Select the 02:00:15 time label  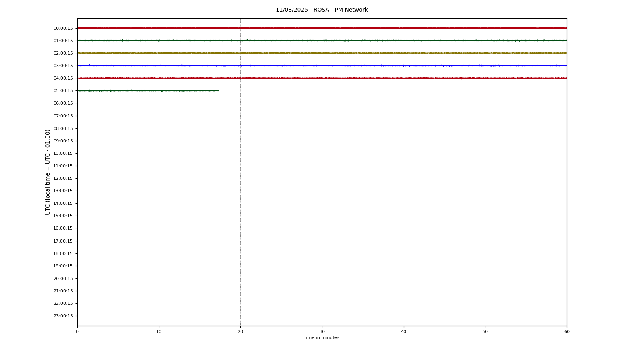coord(63,53)
